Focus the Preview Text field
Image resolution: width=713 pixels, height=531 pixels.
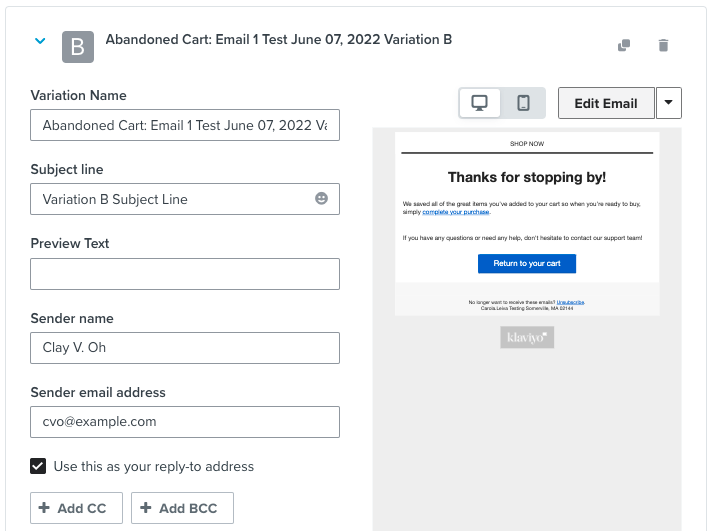pyautogui.click(x=185, y=273)
